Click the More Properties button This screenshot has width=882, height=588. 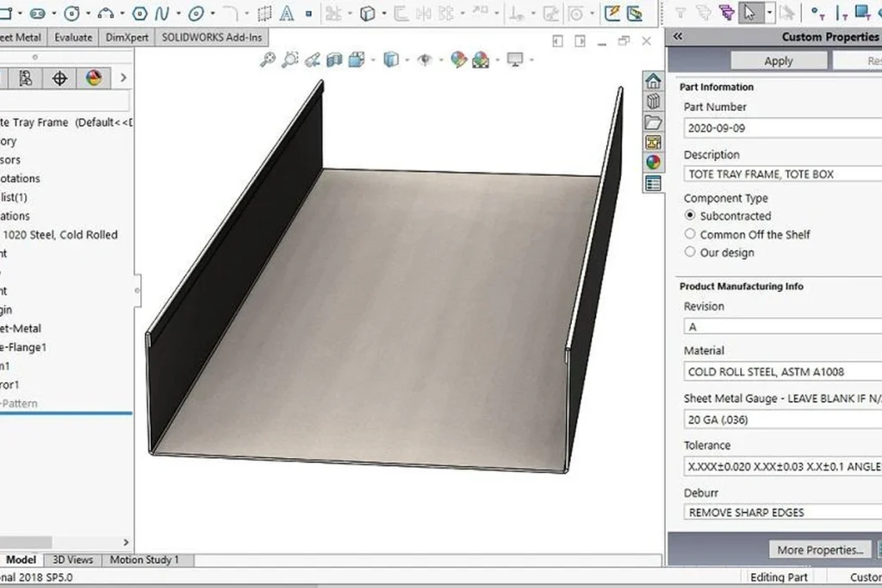tap(820, 550)
